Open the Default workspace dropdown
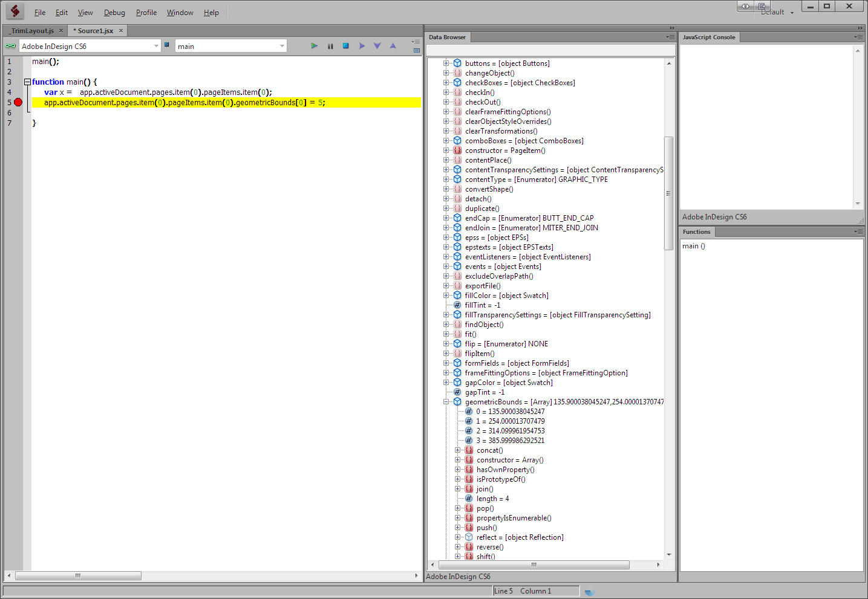Screen dimensions: 868x599 coord(778,12)
